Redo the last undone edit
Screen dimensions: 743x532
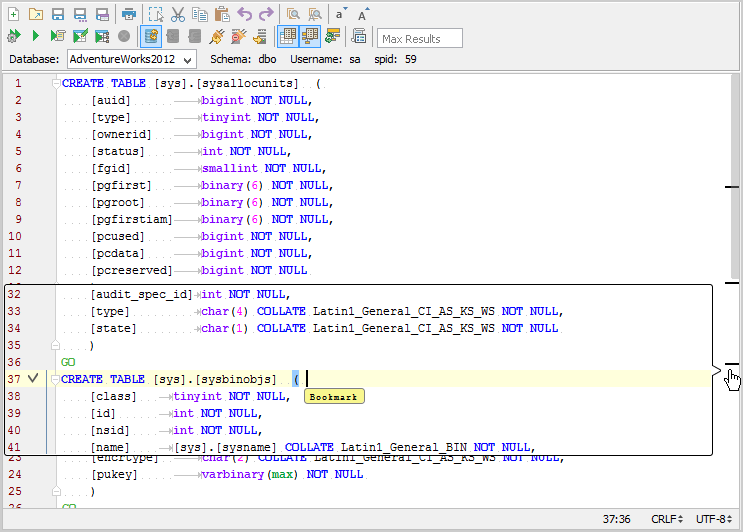(266, 14)
